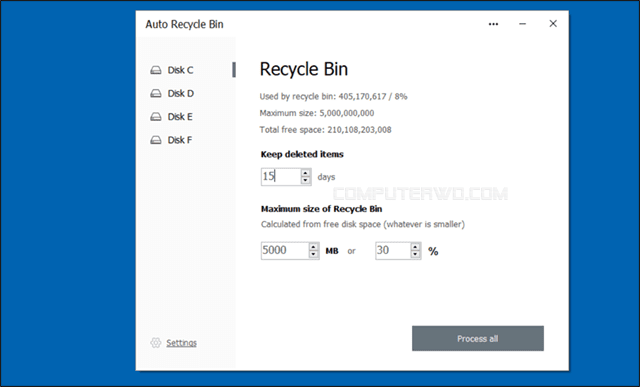Click the Settings gear icon
This screenshot has height=387, width=640.
(156, 343)
